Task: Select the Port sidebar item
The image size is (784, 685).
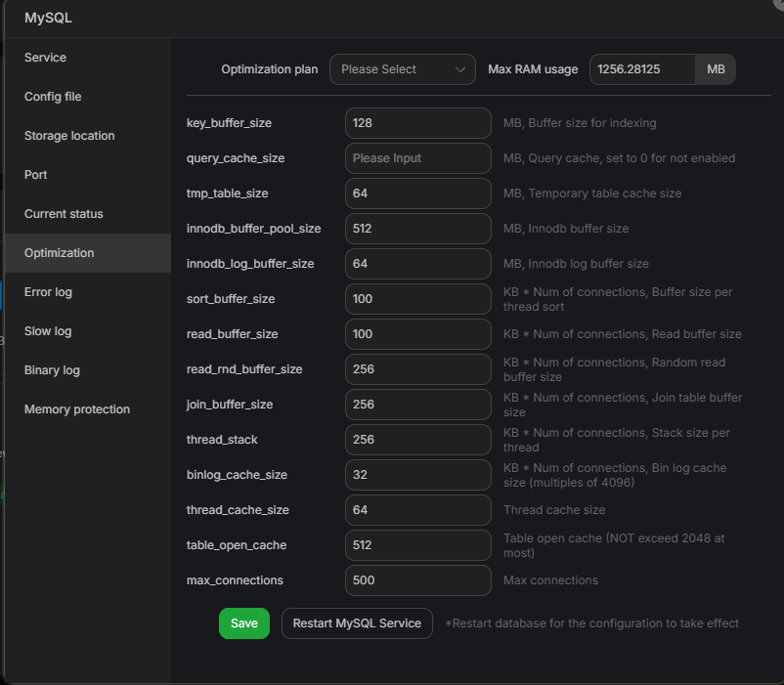Action: (36, 175)
